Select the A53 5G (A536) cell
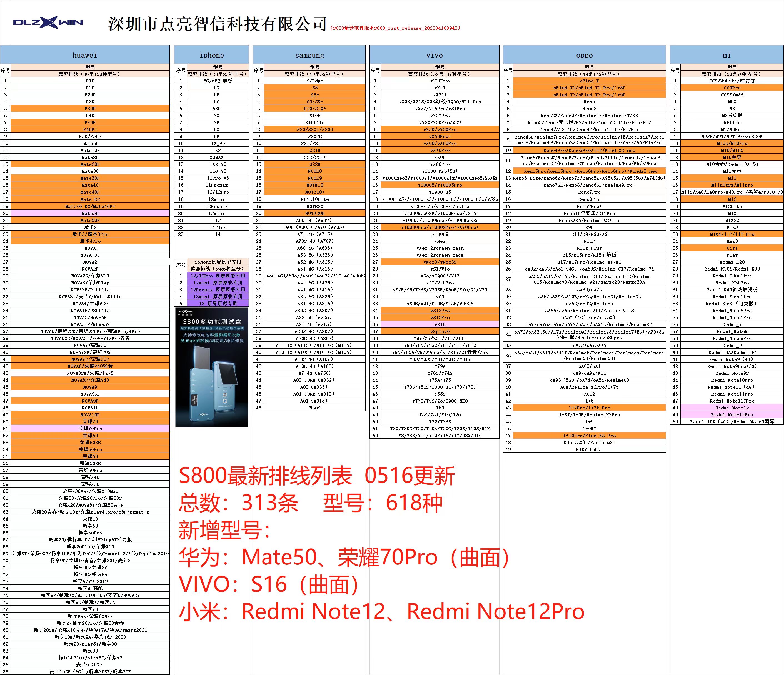Screen dimensions: 784x675 tap(315, 255)
